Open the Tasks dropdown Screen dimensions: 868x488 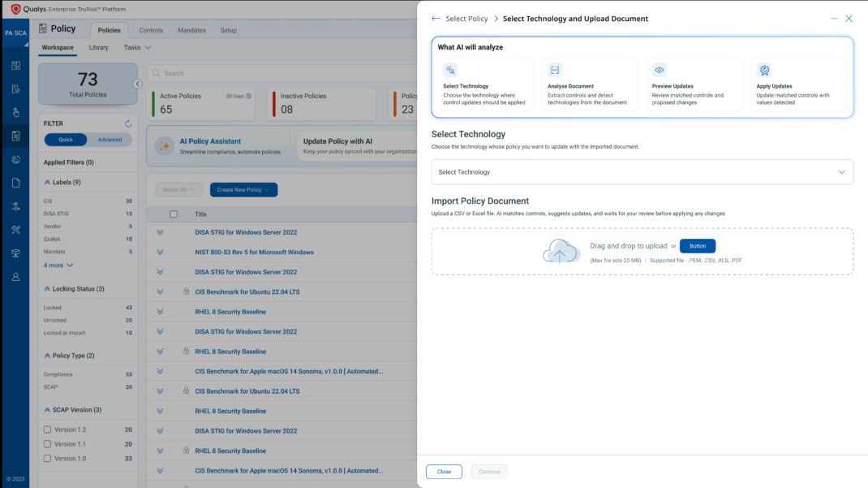pyautogui.click(x=137, y=48)
